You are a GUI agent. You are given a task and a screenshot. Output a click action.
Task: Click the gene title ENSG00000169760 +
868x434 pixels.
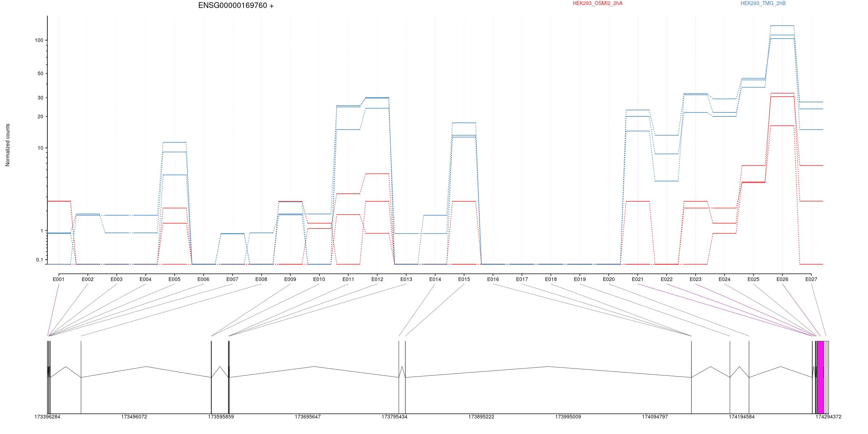point(236,5)
